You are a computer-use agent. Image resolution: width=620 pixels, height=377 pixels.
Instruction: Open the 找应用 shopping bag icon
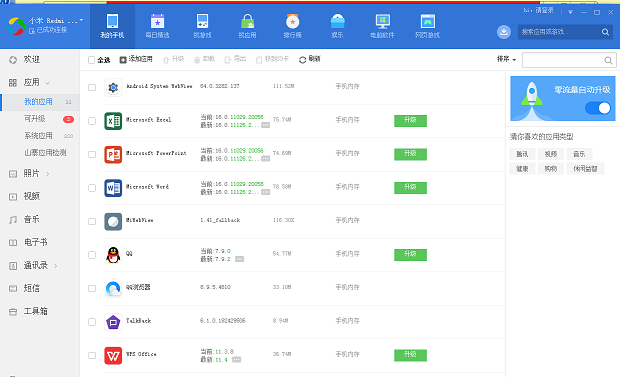[x=248, y=21]
